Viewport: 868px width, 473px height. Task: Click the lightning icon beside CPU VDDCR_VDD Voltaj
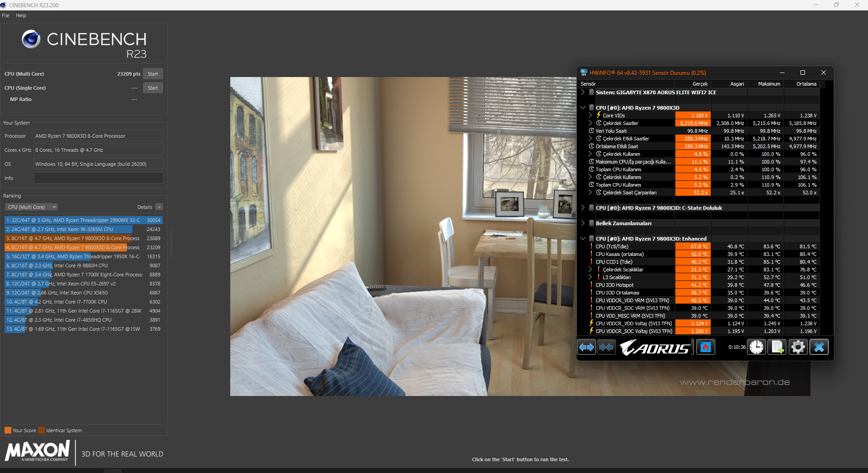pos(592,323)
